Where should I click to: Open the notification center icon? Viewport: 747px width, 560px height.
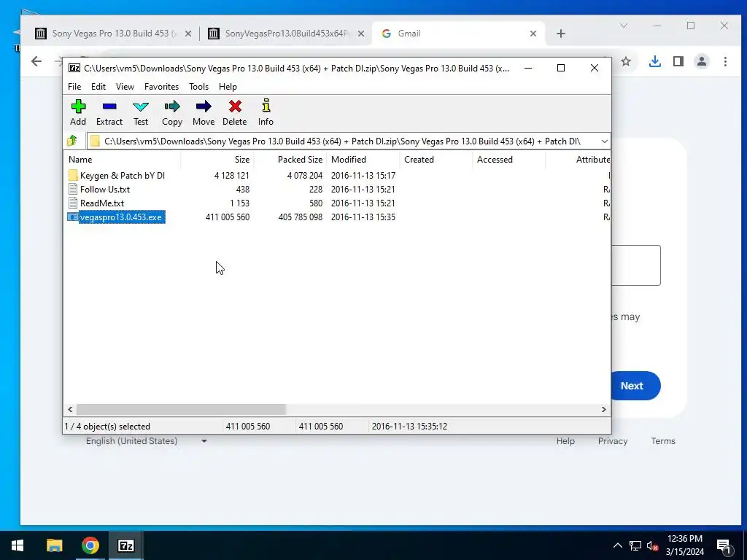(724, 545)
